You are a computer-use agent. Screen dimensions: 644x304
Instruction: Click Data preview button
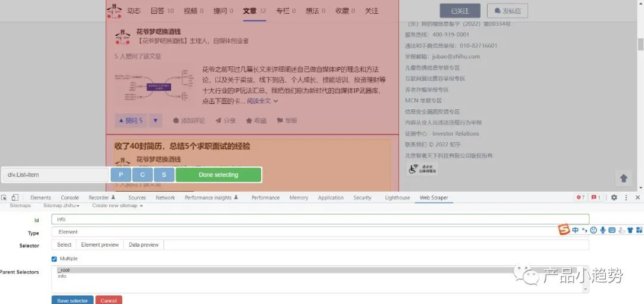pyautogui.click(x=144, y=245)
